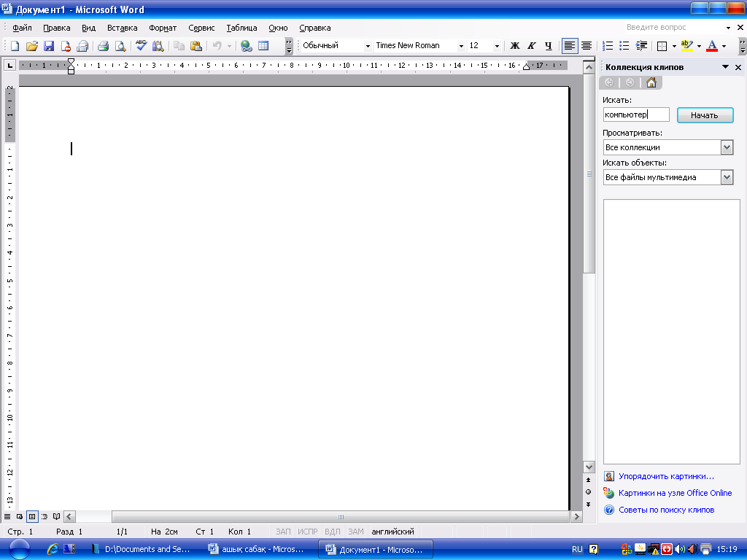Click the RU language indicator in tray
Screen dimensions: 747x560
pos(577,549)
